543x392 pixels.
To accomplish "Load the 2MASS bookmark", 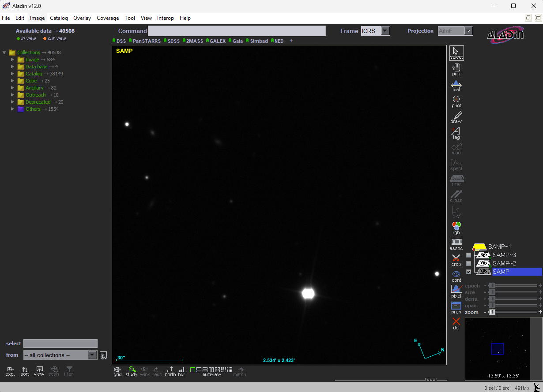I will click(x=193, y=41).
